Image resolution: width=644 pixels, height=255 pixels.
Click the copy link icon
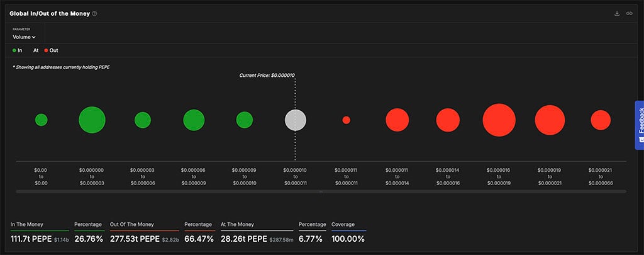click(x=629, y=13)
